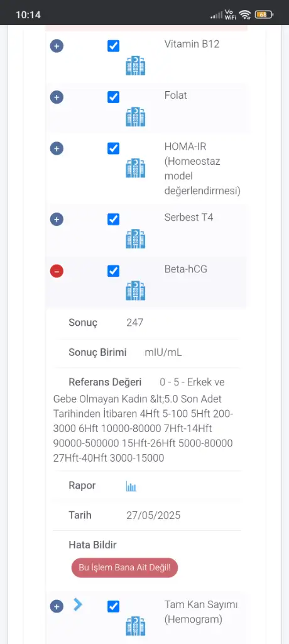
Task: Uncheck the Vitamin B12 checkbox
Action: click(113, 45)
